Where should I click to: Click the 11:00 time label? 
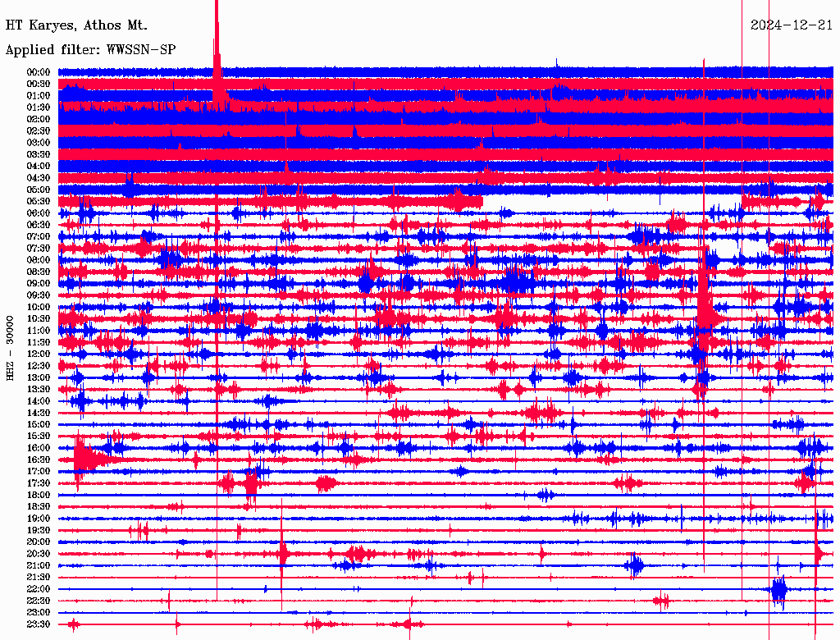tap(39, 330)
